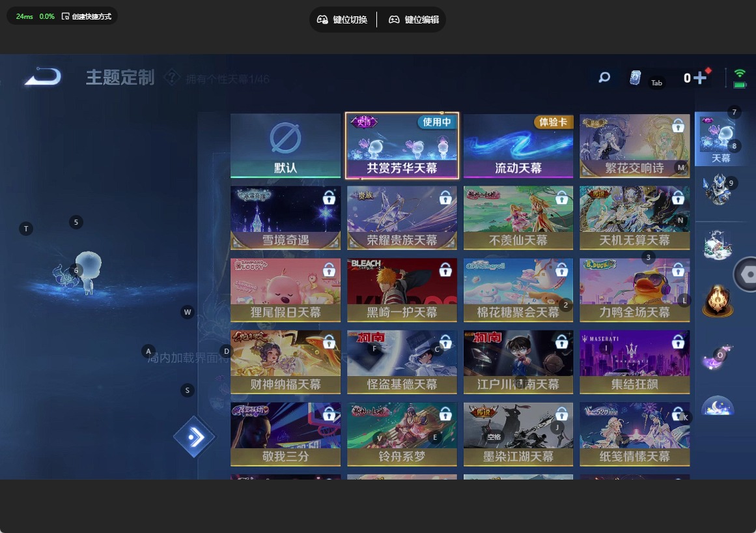Open the 繁花交响诗 theme card
756x533 pixels.
[634, 146]
